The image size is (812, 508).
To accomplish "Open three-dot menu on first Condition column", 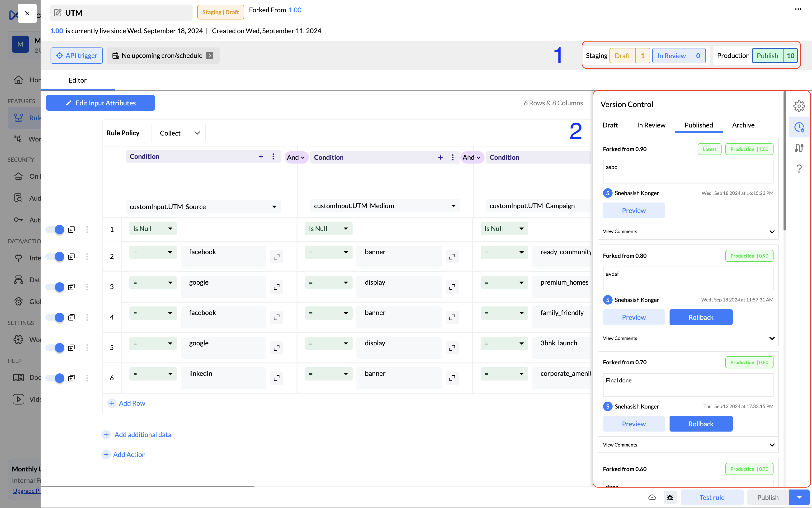I will click(x=273, y=157).
